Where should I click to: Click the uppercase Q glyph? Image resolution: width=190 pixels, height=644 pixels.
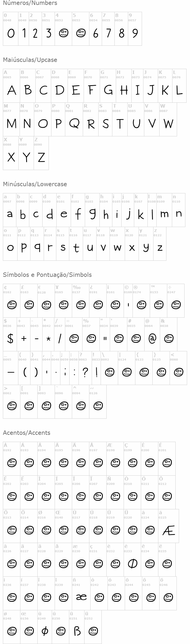(74, 123)
